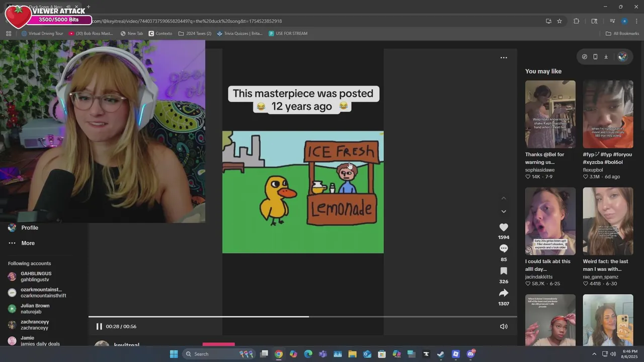Viewport: 644px width, 362px height.
Task: Click 'I could talk abt this alll day...' caption
Action: [548, 265]
